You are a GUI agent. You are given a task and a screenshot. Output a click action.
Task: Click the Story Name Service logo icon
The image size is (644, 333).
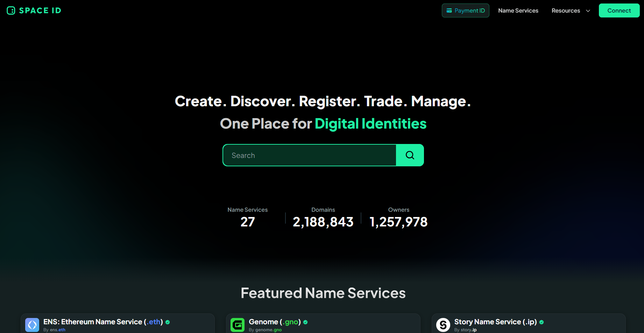click(443, 325)
